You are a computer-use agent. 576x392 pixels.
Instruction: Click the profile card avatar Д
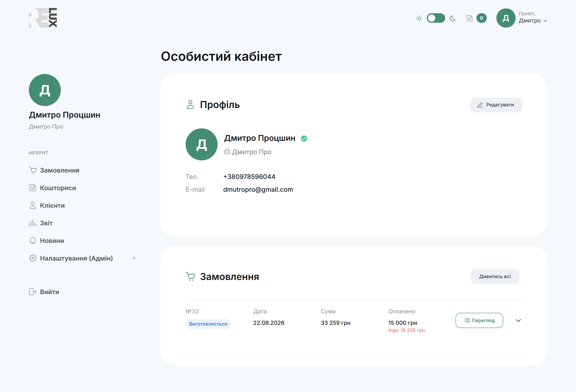point(201,145)
